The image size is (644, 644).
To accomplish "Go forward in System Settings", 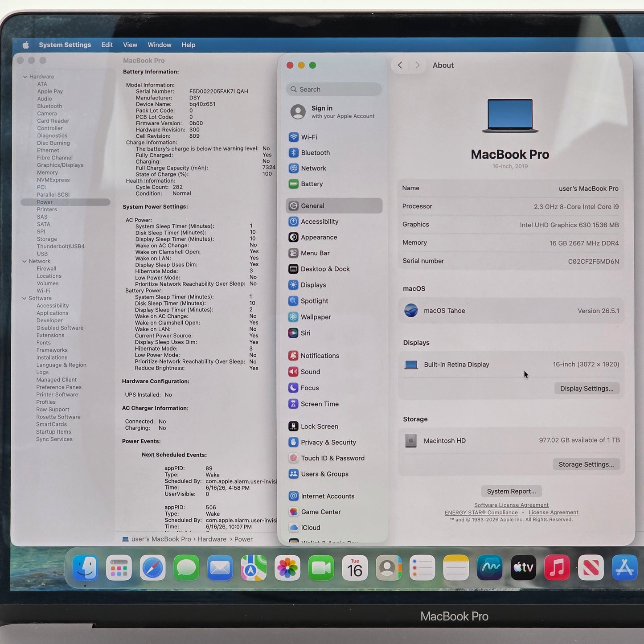I will tap(417, 65).
